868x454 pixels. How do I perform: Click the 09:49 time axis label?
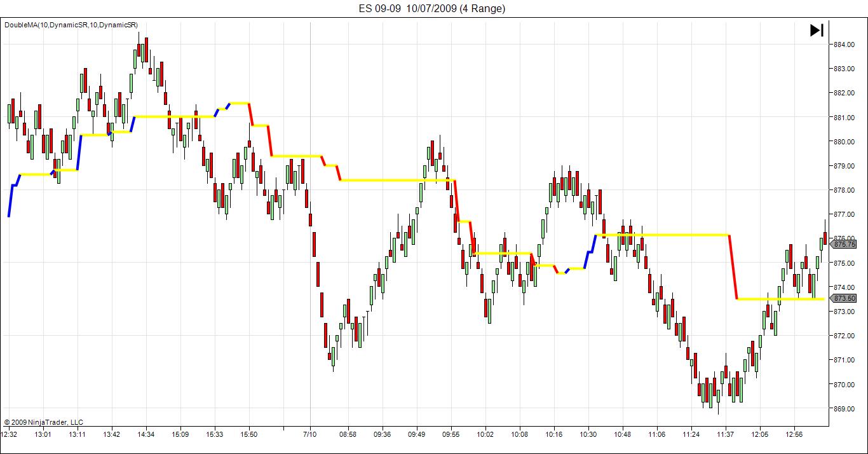417,435
